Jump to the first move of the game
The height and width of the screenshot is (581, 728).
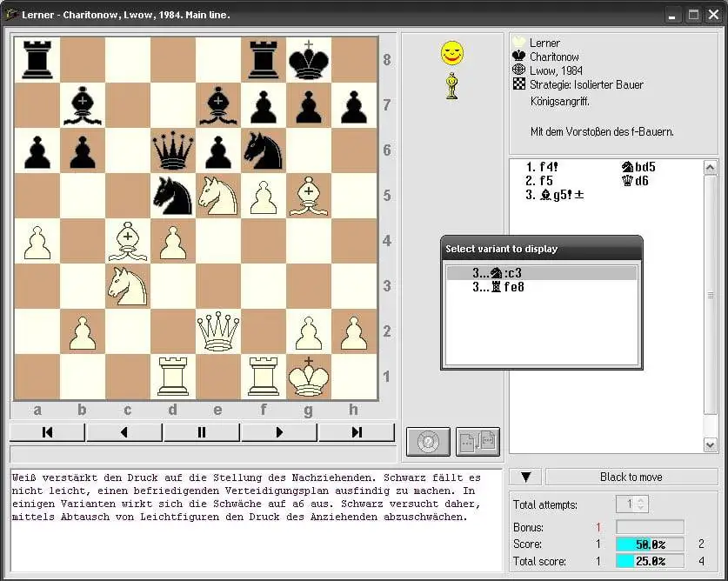click(47, 432)
